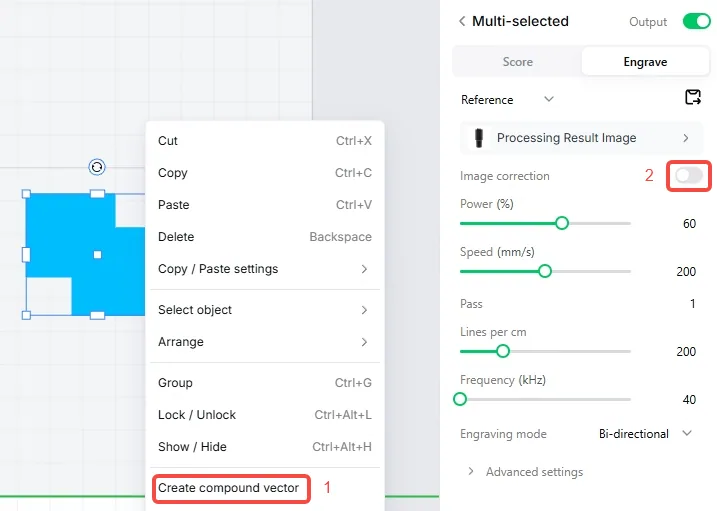
Task: Open the Engraving mode Bi-directional dropdown
Action: coord(645,433)
